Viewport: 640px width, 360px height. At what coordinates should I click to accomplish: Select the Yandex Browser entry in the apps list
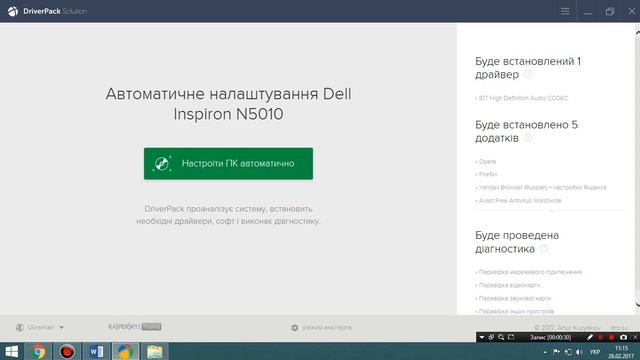(541, 187)
